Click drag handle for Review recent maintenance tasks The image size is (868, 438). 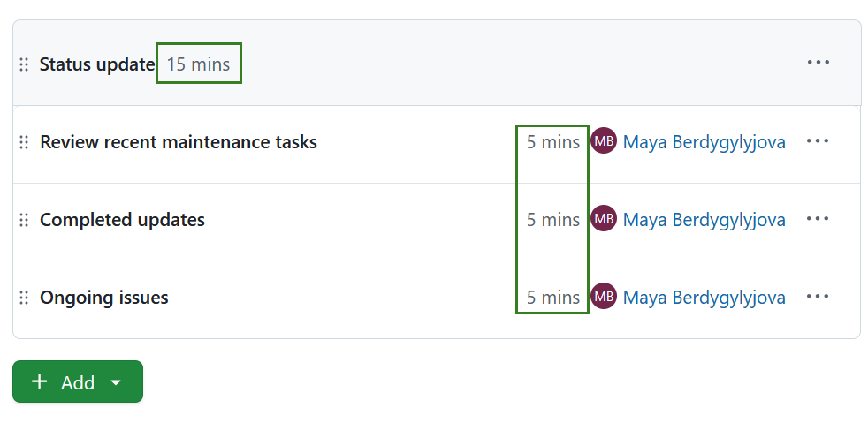[24, 142]
